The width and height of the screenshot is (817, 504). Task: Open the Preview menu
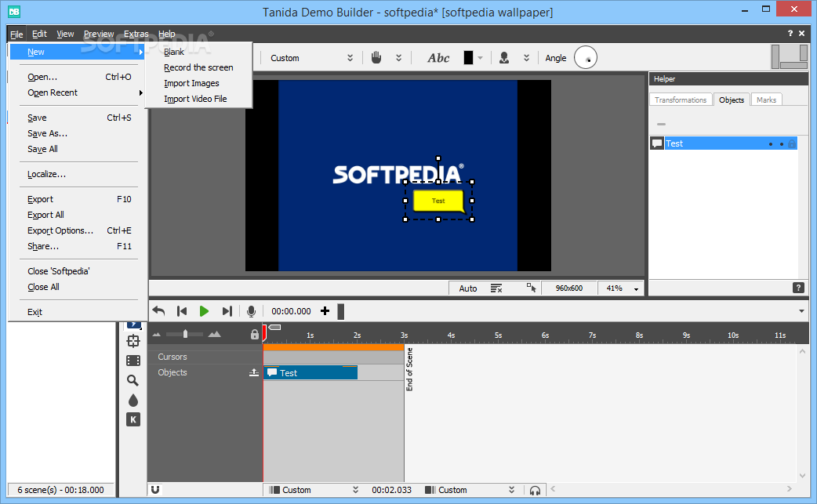click(99, 34)
